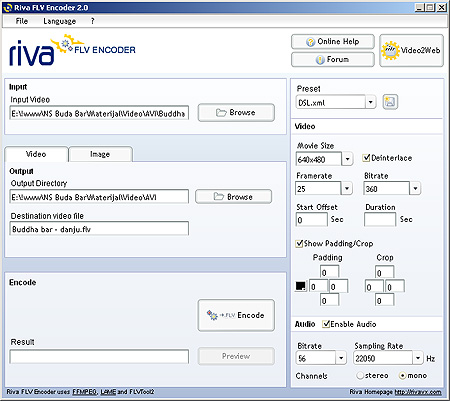Open the Language menu
Screen dimensions: 450x401
(60, 21)
